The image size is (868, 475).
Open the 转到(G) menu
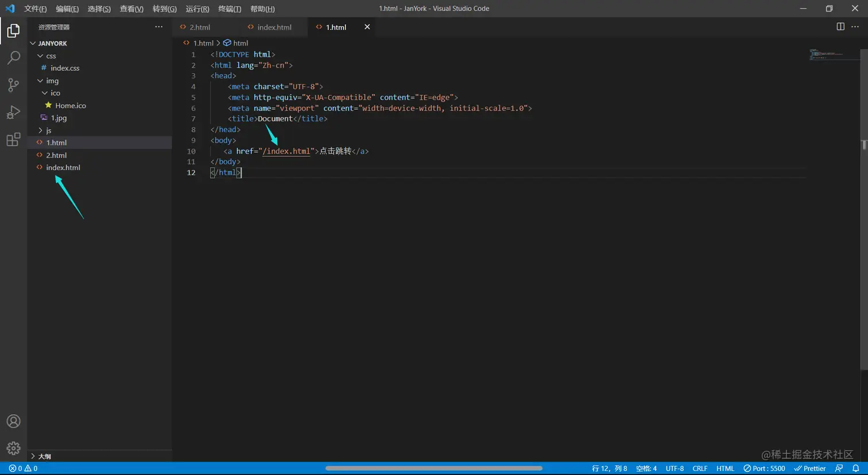[165, 9]
